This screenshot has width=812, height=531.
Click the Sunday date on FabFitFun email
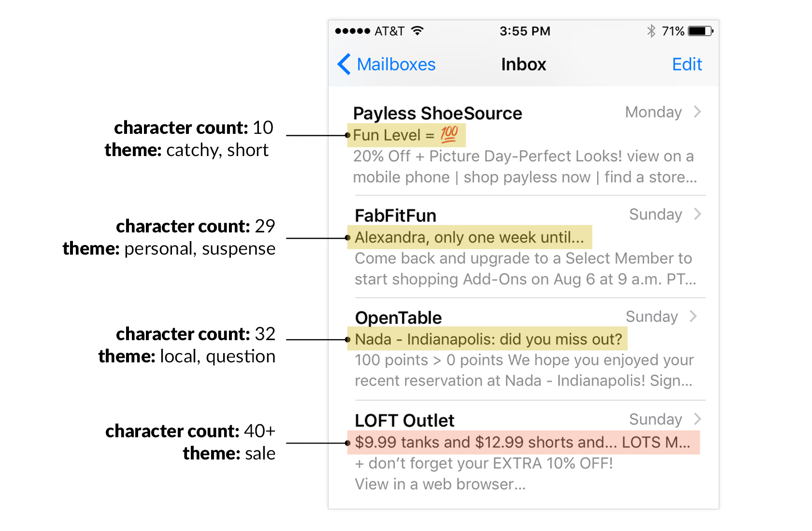click(x=655, y=214)
